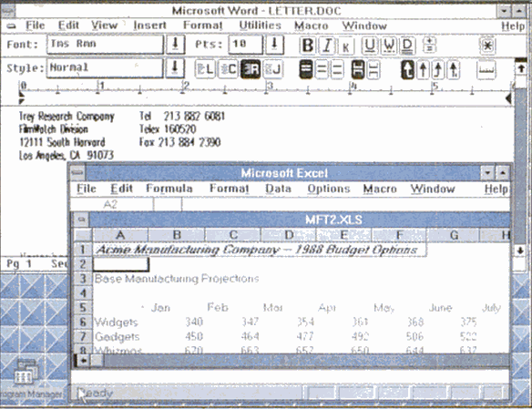This screenshot has width=532, height=409.
Task: Open the Excel application control menu box
Action: (x=77, y=173)
